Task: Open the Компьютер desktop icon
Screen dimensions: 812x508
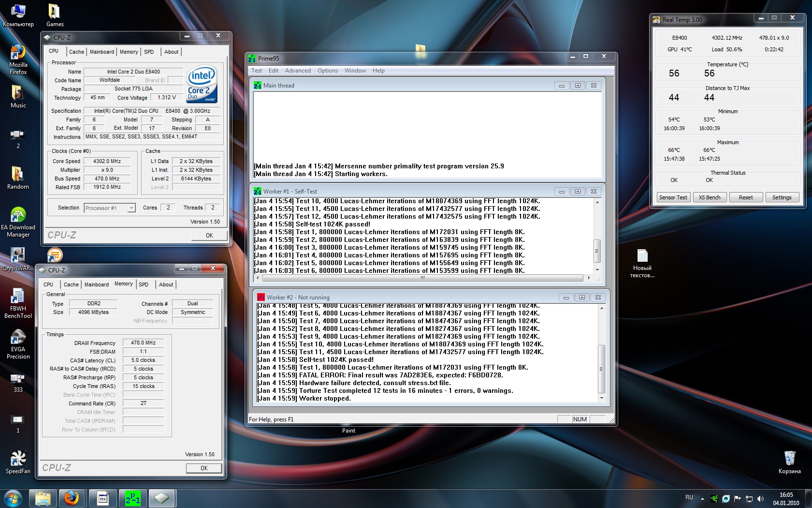Action: (x=18, y=15)
